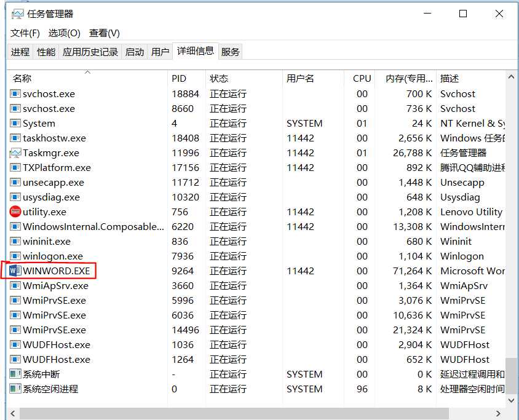Click SYSTEM username in 系统中断 row
Viewport: 519px width, 420px height.
pyautogui.click(x=304, y=374)
